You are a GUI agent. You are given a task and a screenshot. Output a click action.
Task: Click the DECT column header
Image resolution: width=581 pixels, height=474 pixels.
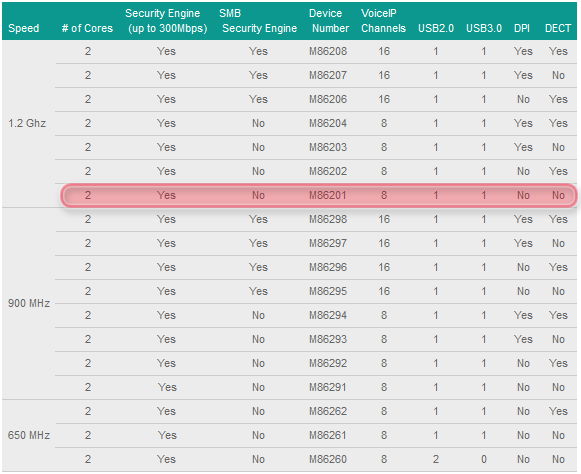coord(558,28)
